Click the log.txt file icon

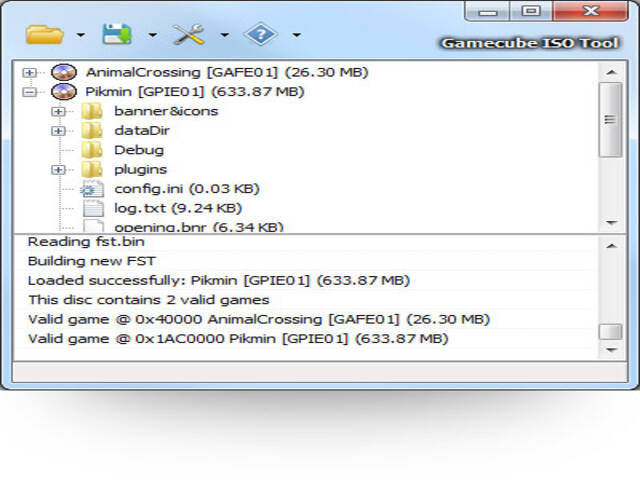[92, 208]
